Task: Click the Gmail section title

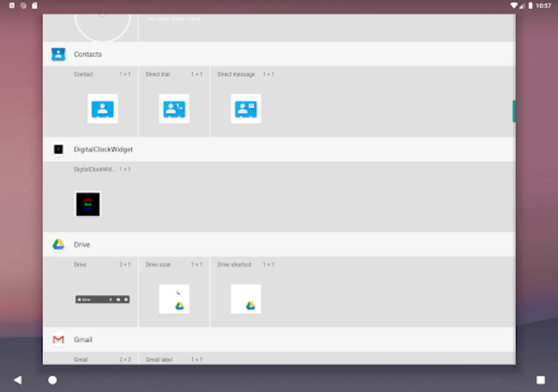Action: pyautogui.click(x=83, y=340)
